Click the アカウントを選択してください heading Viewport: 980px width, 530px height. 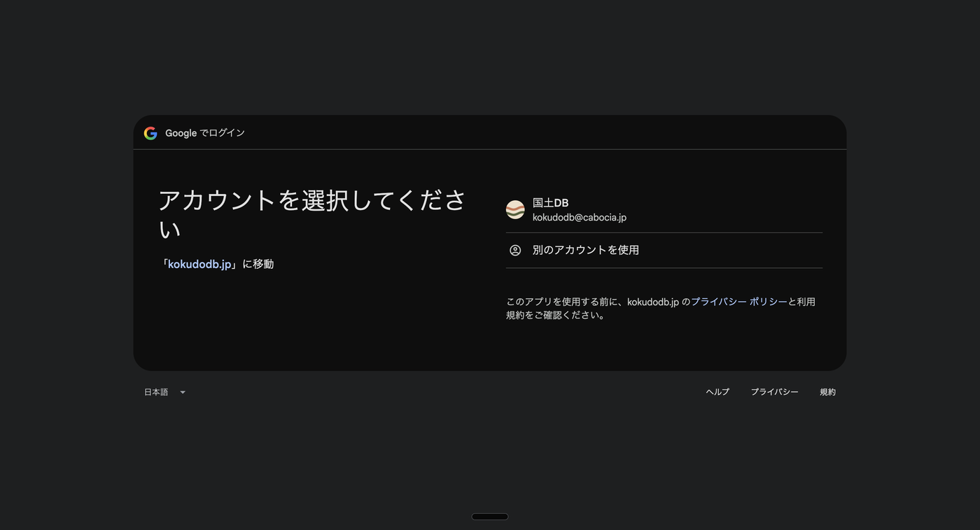tap(312, 214)
